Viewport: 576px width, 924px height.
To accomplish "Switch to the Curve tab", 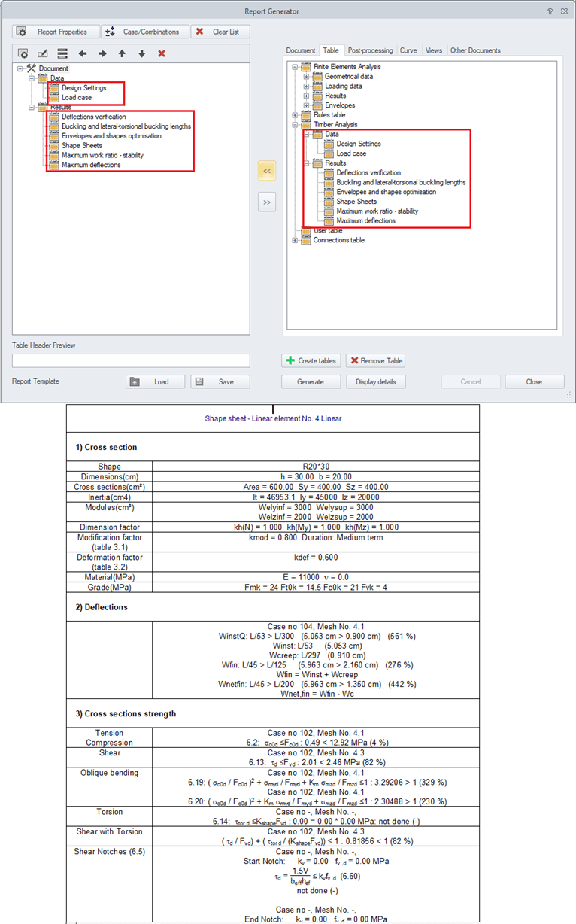I will tap(408, 50).
